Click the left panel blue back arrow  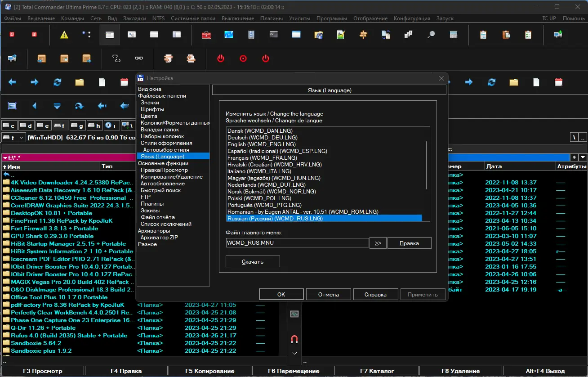[x=12, y=82]
